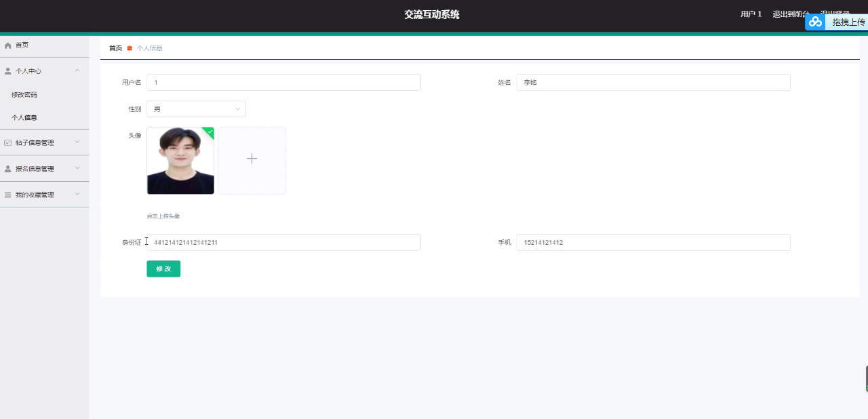The height and width of the screenshot is (419, 868).
Task: Select 个人信息 in the sidebar
Action: tap(24, 118)
